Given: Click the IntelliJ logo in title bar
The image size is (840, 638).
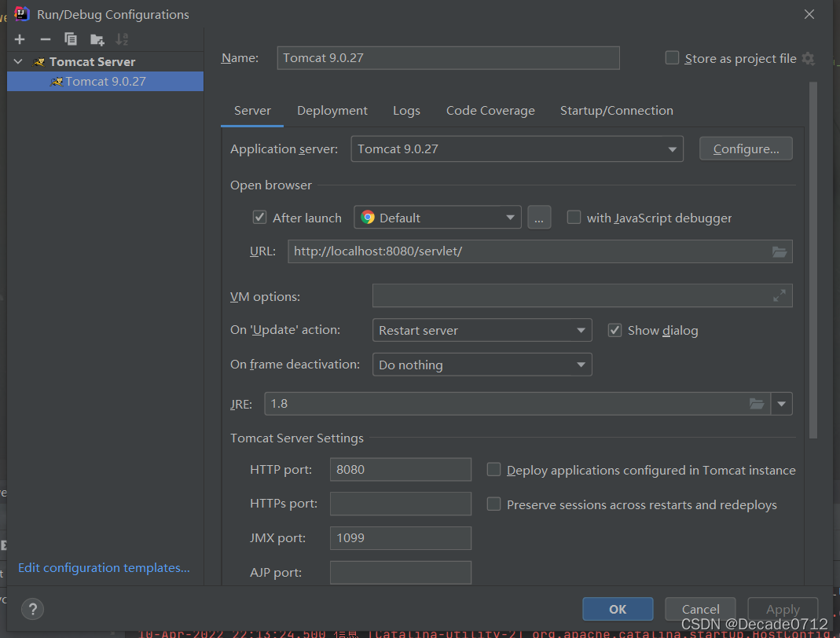Looking at the screenshot, I should [x=21, y=14].
